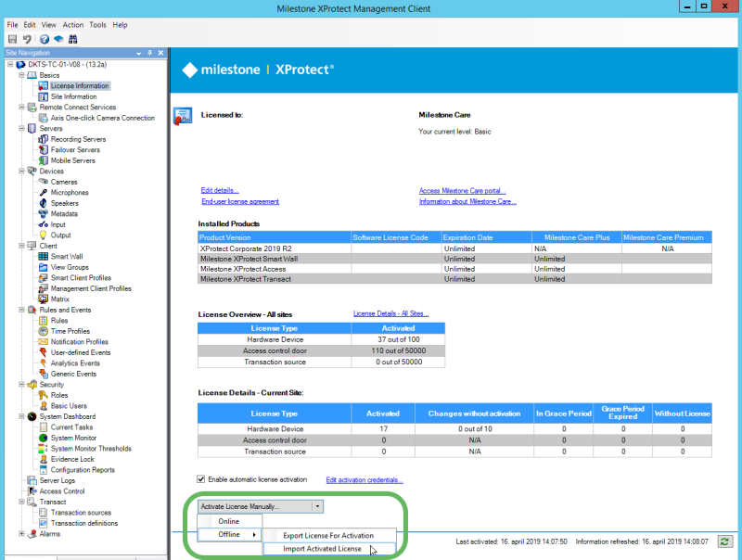
Task: Uncheck Enable automatic license activation
Action: click(x=200, y=478)
